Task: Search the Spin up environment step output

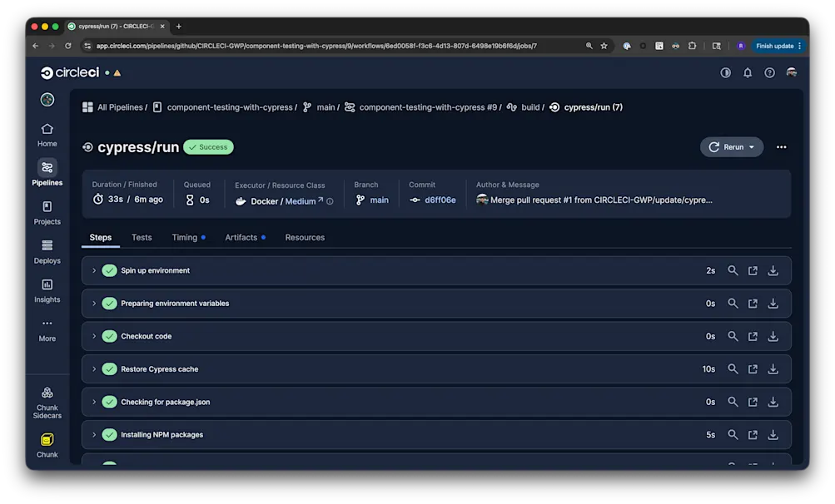Action: tap(733, 270)
